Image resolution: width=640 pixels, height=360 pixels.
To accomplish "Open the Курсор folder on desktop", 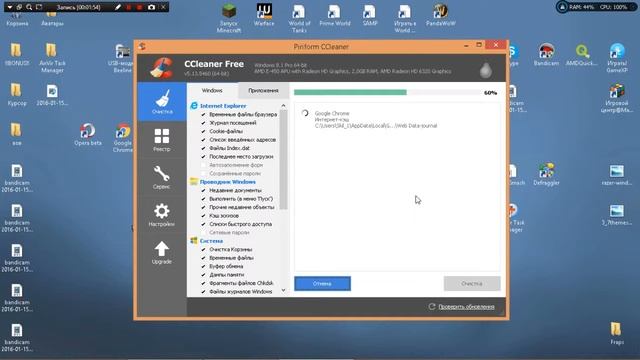I will coord(16,95).
